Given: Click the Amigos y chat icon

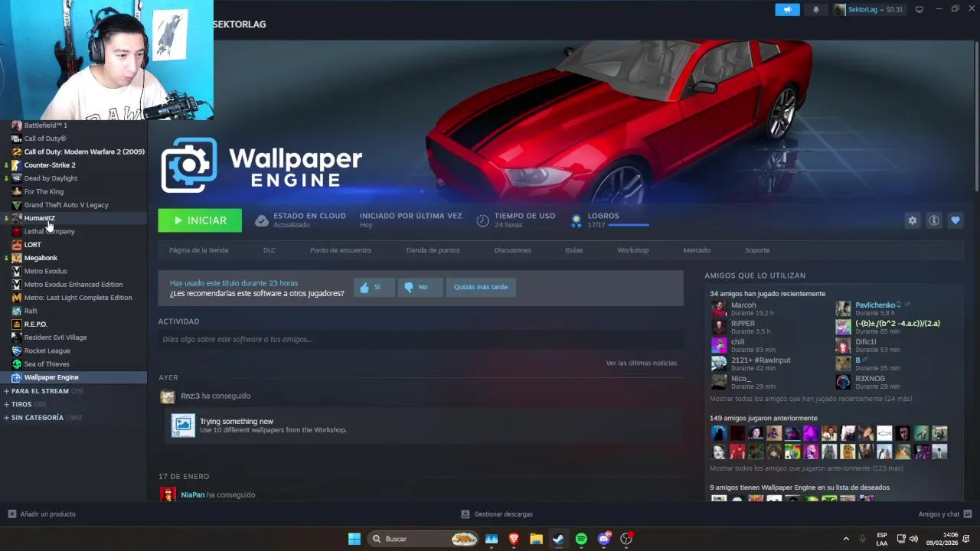Looking at the screenshot, I should [x=968, y=514].
